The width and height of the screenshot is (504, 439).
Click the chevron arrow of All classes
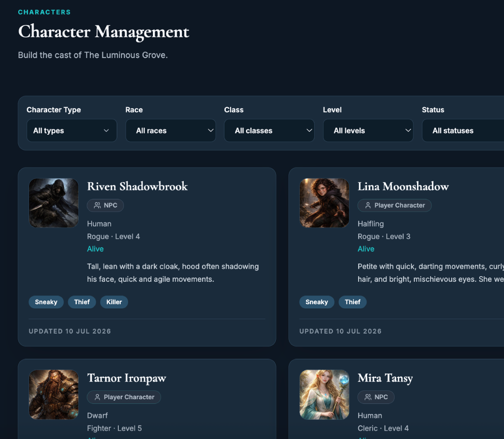coord(309,131)
